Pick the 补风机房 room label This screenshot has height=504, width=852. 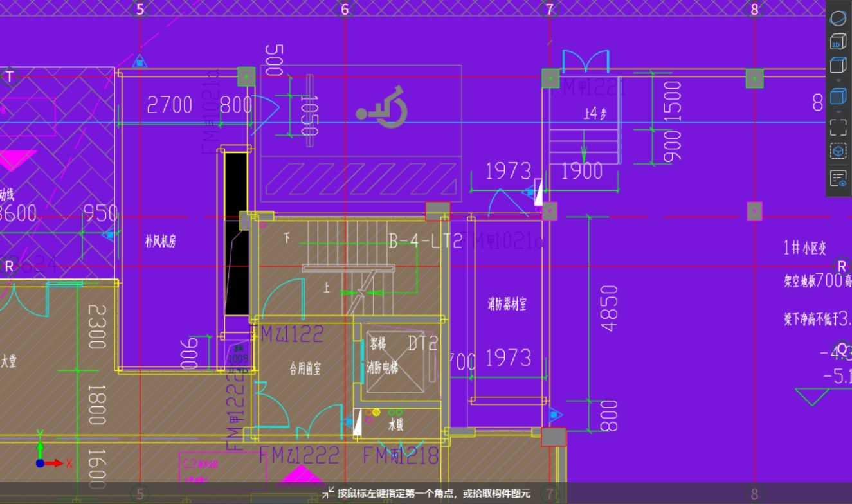coord(160,242)
